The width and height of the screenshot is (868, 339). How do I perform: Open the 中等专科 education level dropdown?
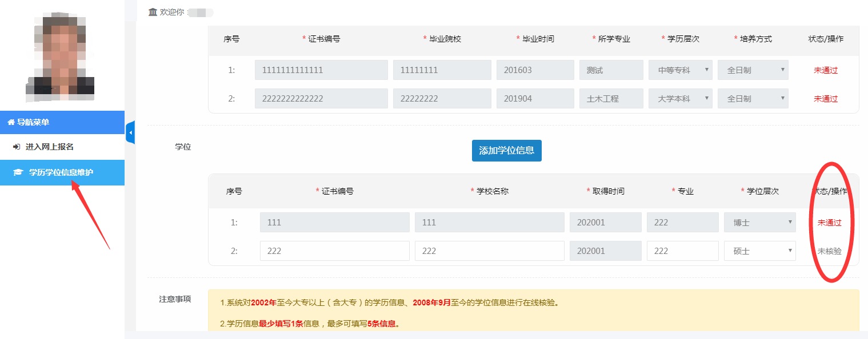pos(680,70)
